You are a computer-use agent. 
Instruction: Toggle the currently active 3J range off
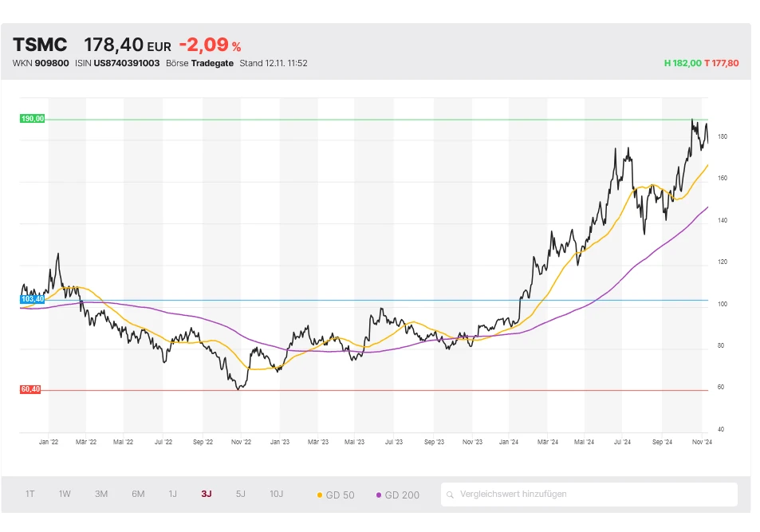(x=205, y=494)
